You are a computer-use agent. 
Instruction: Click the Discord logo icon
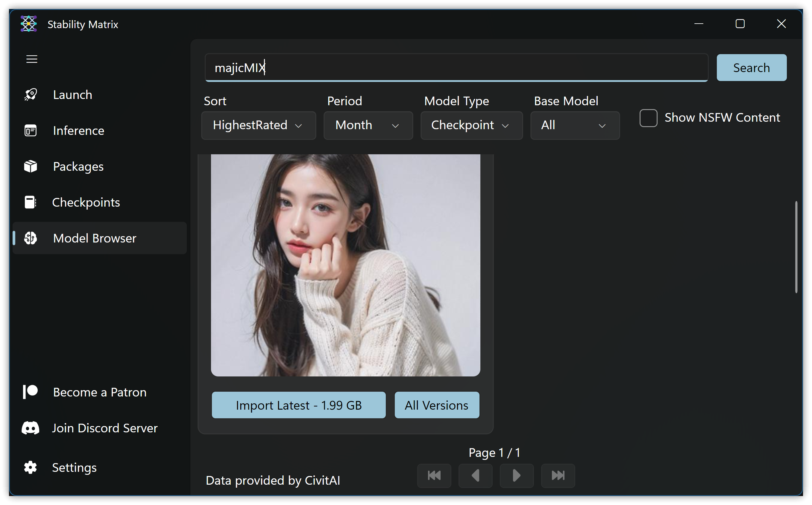31,428
